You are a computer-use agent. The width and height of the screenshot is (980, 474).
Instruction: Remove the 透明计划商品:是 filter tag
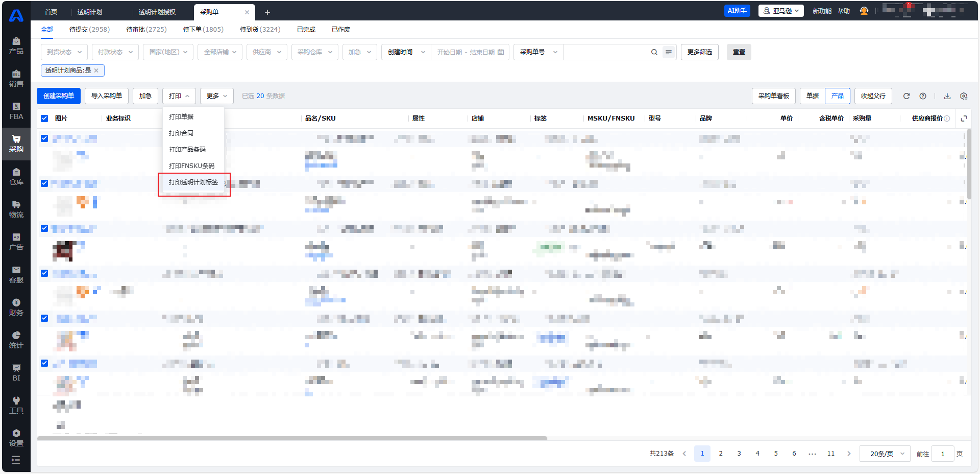point(96,70)
